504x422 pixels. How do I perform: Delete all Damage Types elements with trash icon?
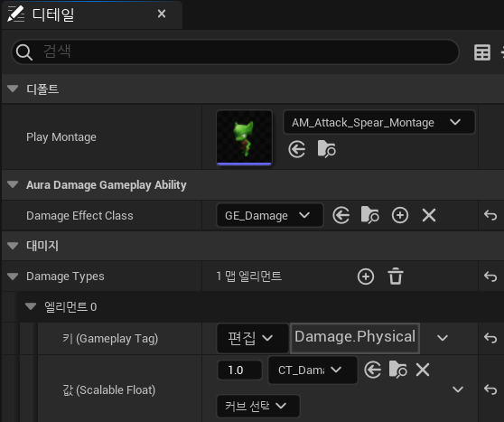(396, 277)
